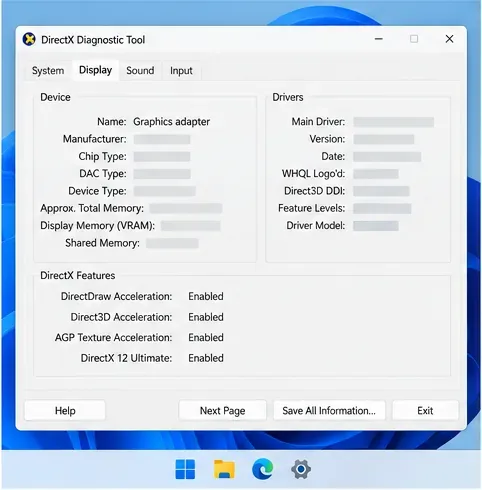Click Enabled value beside DirectX 12 Ultimate
This screenshot has height=490, width=482.
click(x=206, y=358)
